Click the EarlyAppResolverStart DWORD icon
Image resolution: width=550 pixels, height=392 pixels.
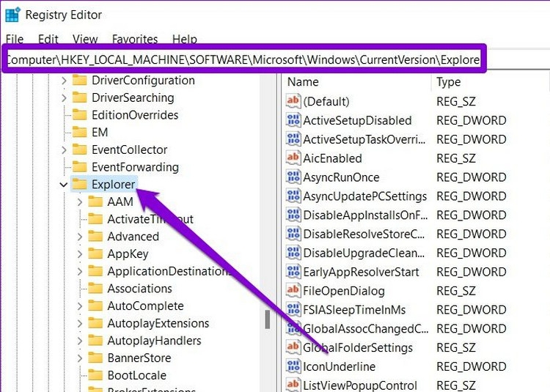click(293, 272)
